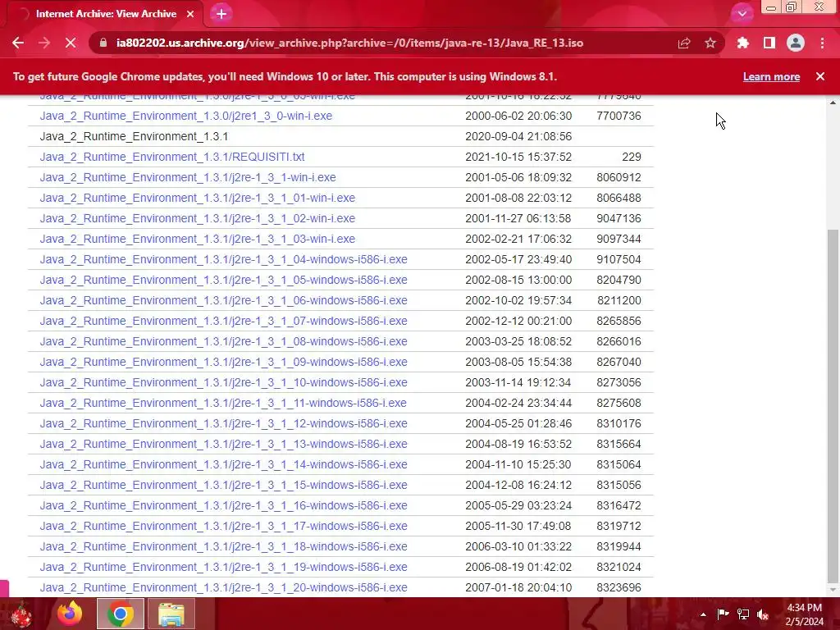
Task: Select the date 2020-09-04 21:08:56
Action: 518,136
